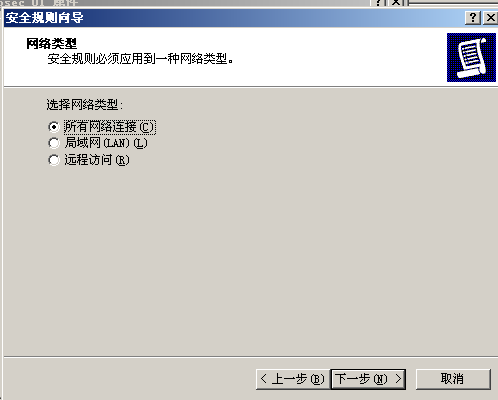Cancel the wizard with 取消 button
Screen dimensions: 498x400
tap(453, 379)
